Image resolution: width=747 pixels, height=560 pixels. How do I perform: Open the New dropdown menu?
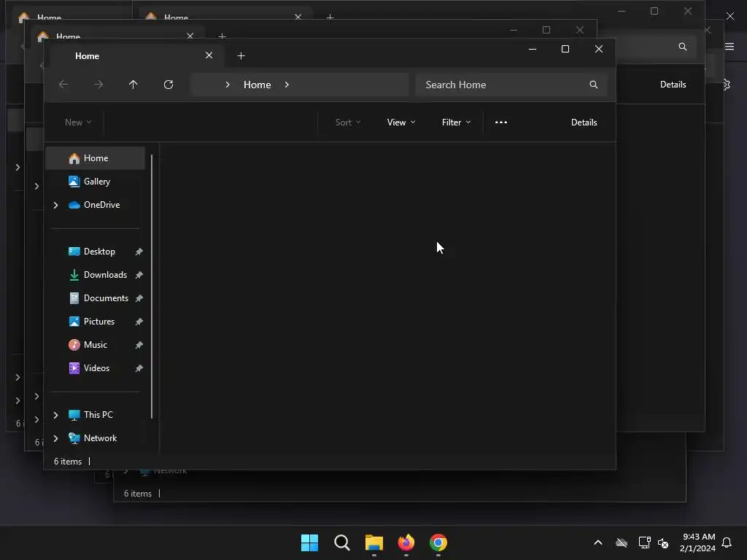(x=78, y=122)
